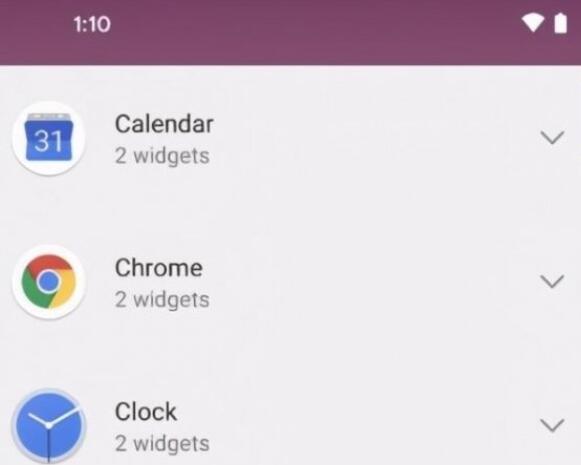Expand the Chrome widgets chevron
The height and width of the screenshot is (465, 581).
(x=552, y=281)
